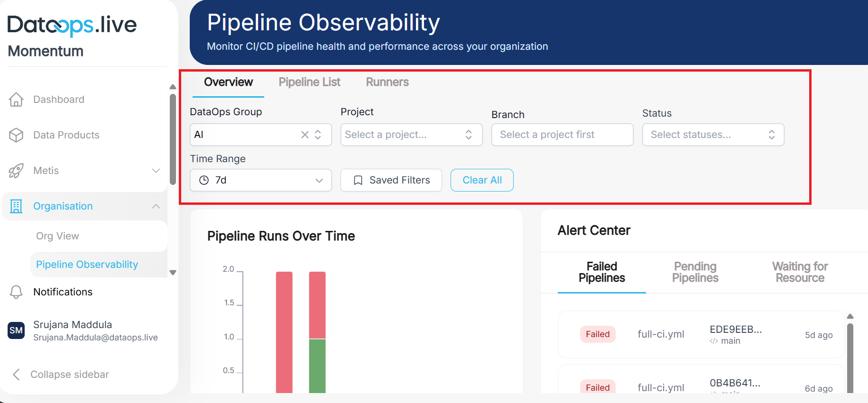Switch to the Runners tab
Image resolution: width=868 pixels, height=403 pixels.
(x=387, y=82)
